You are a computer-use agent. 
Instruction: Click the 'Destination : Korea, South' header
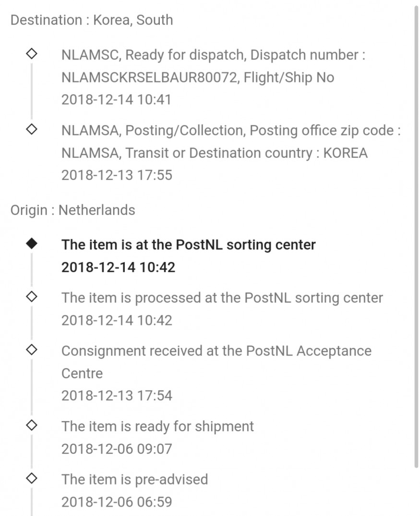[x=92, y=20]
